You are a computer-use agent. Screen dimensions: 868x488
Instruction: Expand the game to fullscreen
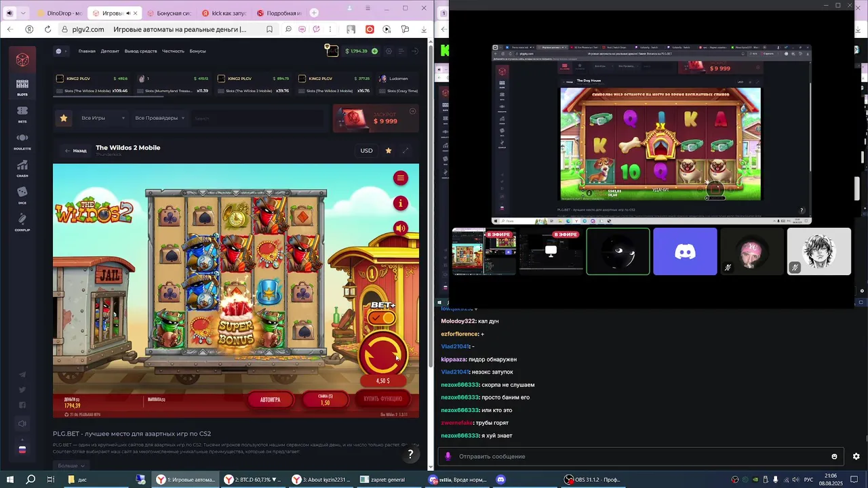coord(406,150)
